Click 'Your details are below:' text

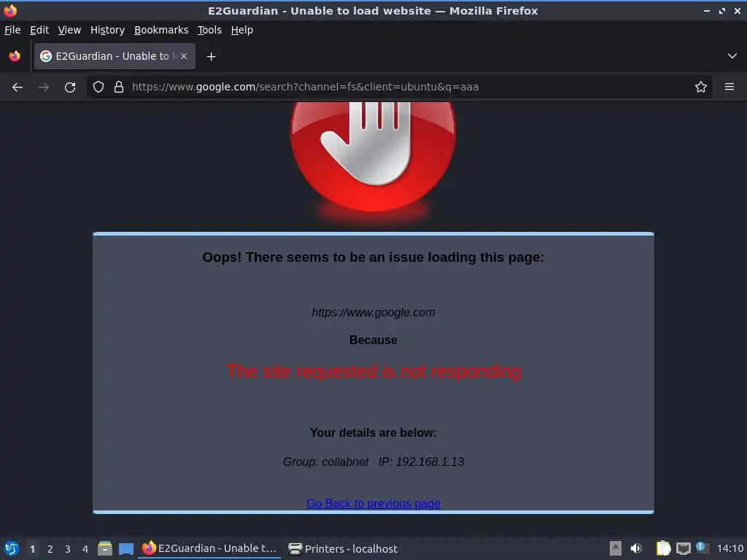pyautogui.click(x=373, y=432)
